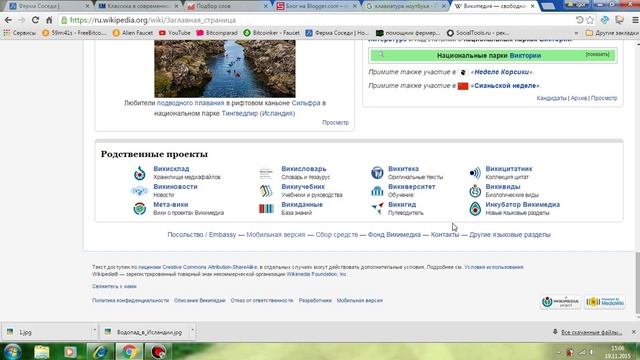Open the Фонд Викимедиа link
Screen dimensions: 640x360
click(394, 235)
